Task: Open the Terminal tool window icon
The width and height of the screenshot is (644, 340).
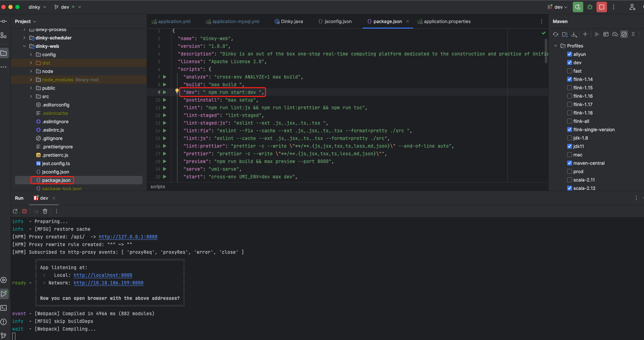Action: point(4,308)
